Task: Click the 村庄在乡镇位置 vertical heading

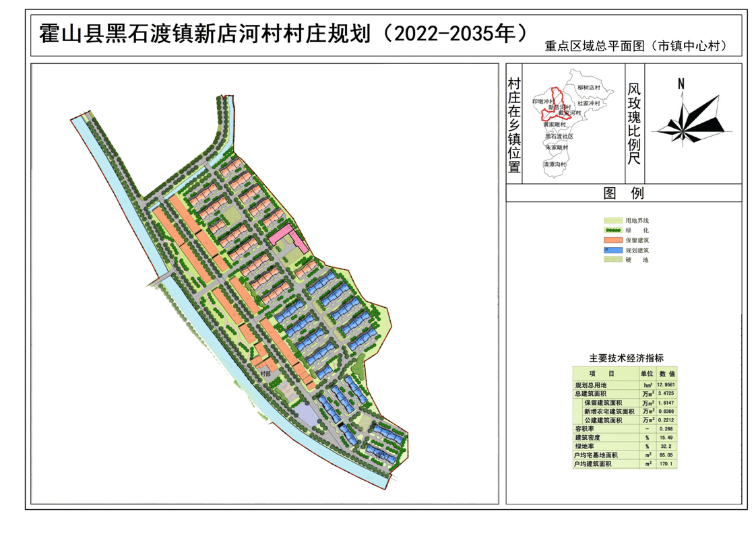Action: click(x=514, y=125)
